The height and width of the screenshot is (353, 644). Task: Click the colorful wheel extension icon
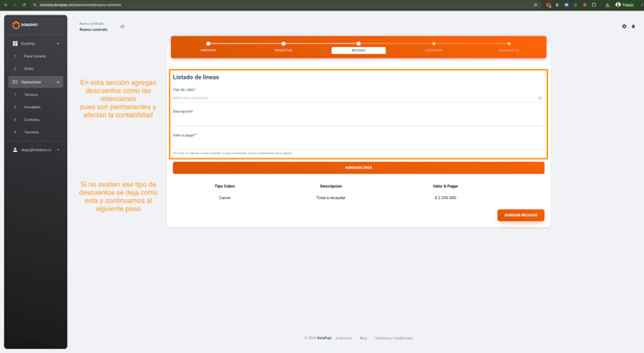click(557, 5)
